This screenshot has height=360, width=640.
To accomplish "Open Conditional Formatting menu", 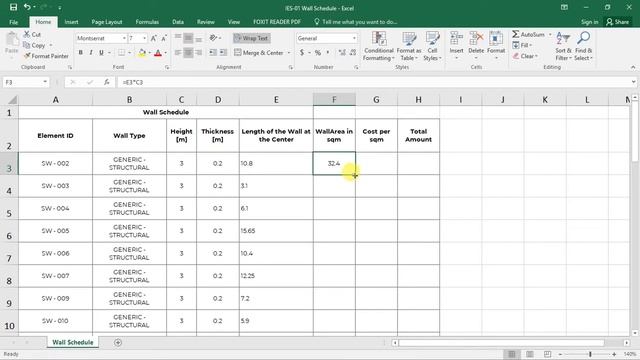I will (x=379, y=46).
